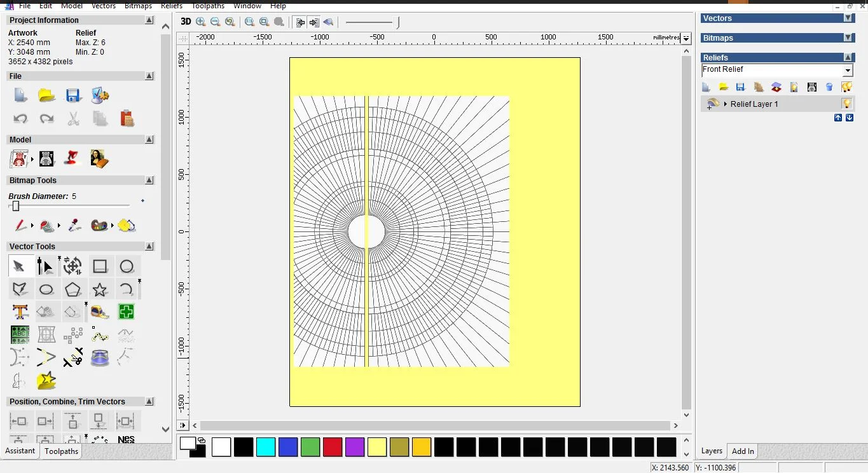This screenshot has width=868, height=473.
Task: Switch to the 3D view
Action: point(186,22)
